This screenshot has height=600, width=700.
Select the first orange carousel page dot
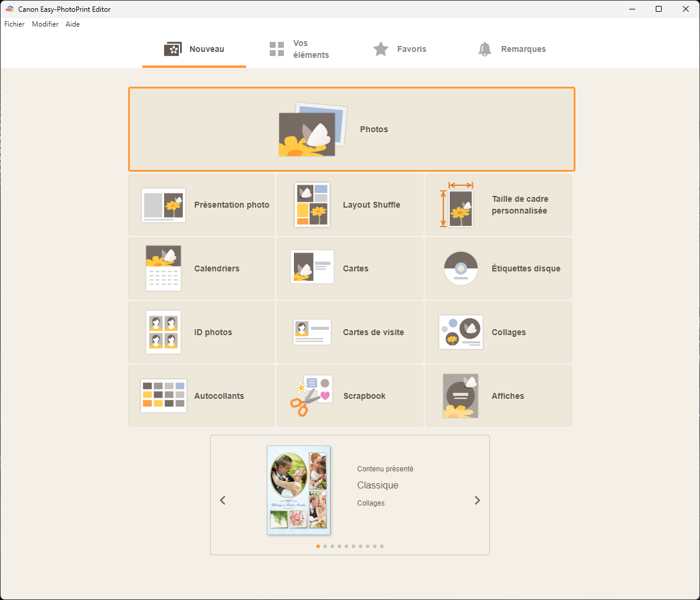pyautogui.click(x=318, y=546)
